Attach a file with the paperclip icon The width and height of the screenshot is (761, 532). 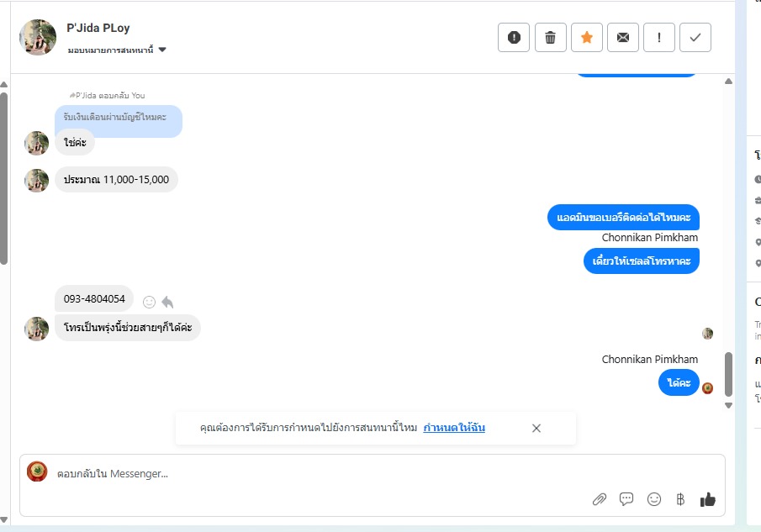[600, 499]
